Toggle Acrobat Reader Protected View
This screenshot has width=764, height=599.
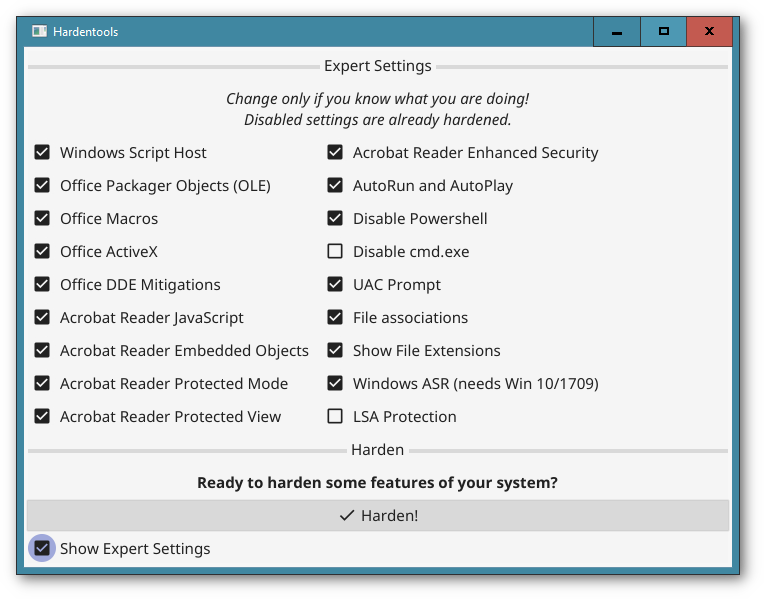[42, 417]
